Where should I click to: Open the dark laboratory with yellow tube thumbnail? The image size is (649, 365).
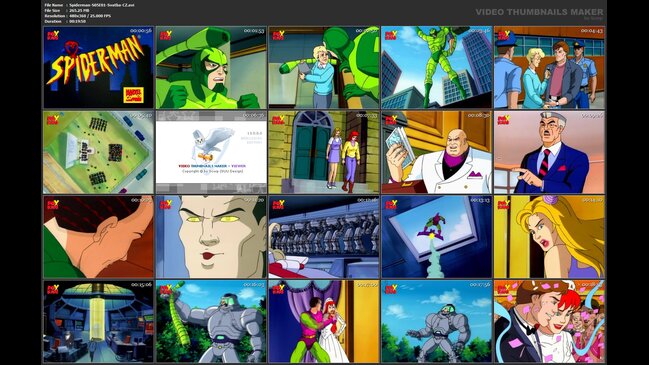(99, 322)
